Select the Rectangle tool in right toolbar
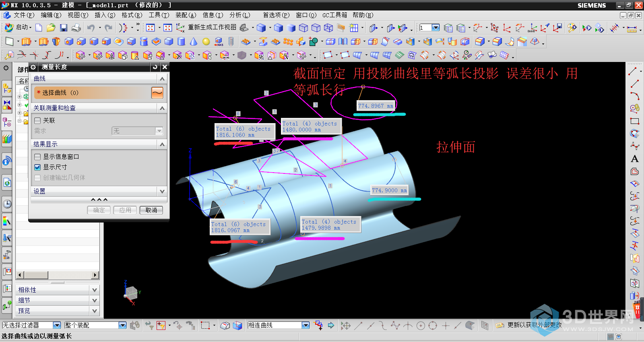The image size is (644, 342). (x=634, y=121)
